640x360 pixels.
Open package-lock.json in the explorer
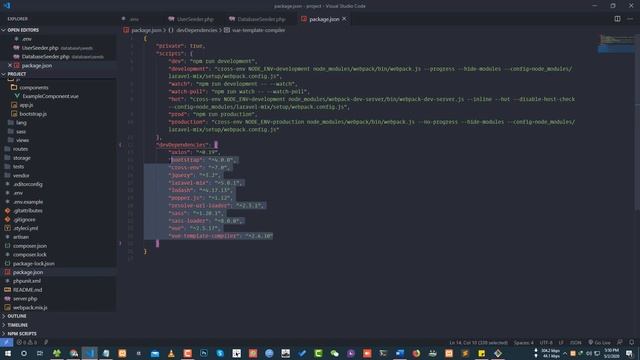(x=33, y=264)
